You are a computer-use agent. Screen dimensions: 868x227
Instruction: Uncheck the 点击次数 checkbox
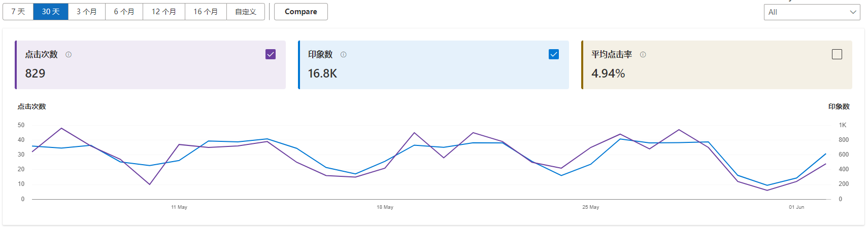(271, 54)
